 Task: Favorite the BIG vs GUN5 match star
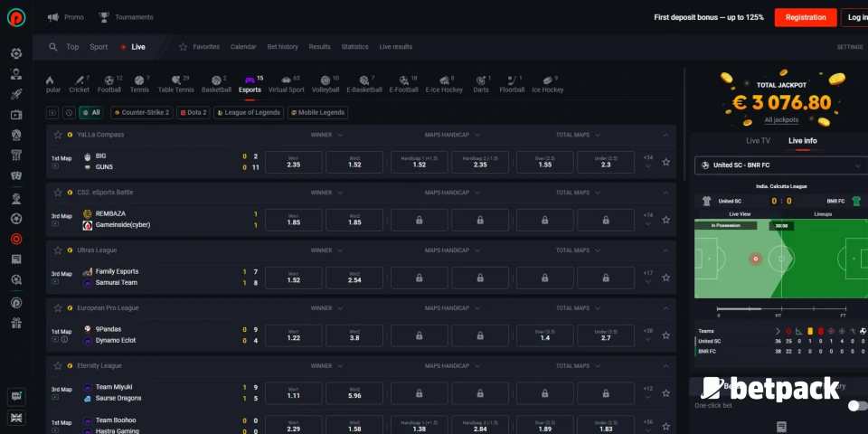(x=665, y=162)
